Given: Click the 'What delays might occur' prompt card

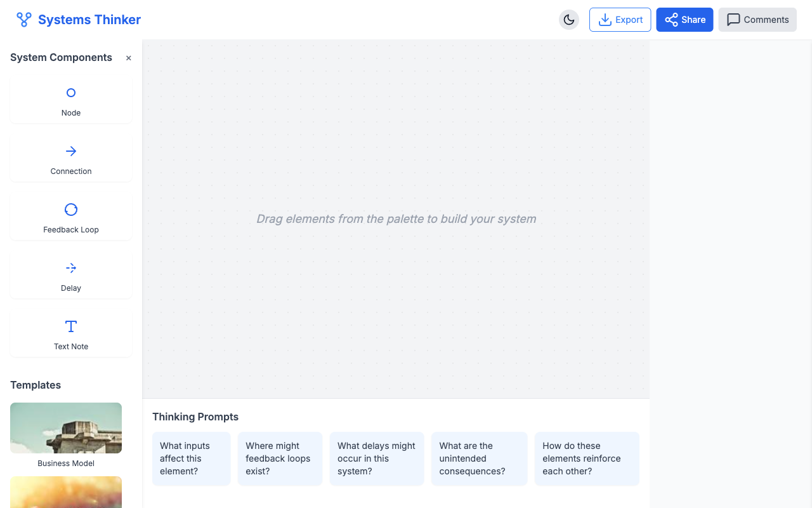Looking at the screenshot, I should tap(376, 458).
